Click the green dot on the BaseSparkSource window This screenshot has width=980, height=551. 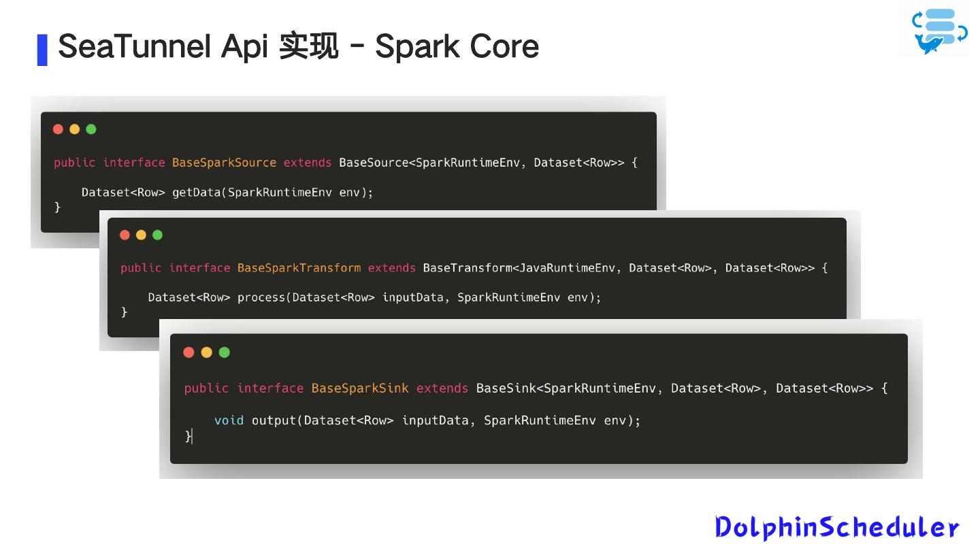click(91, 129)
